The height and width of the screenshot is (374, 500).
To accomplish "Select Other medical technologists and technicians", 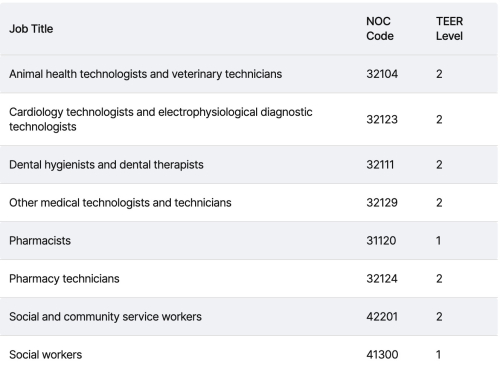I will [120, 203].
